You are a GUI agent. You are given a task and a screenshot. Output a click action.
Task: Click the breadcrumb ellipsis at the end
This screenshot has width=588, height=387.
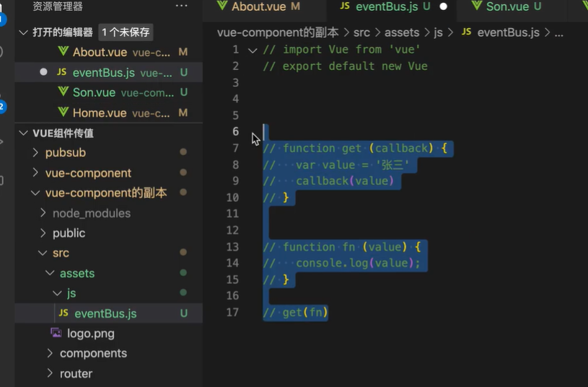pos(558,33)
